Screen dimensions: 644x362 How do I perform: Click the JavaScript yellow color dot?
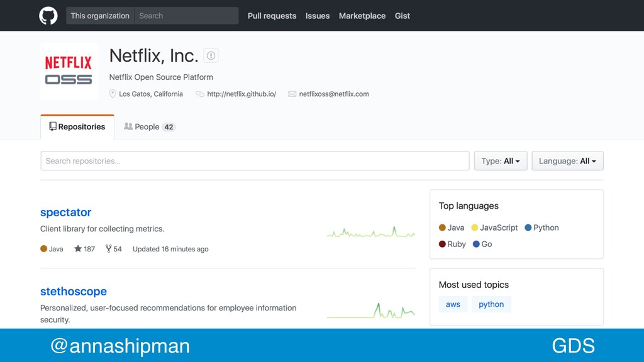475,228
